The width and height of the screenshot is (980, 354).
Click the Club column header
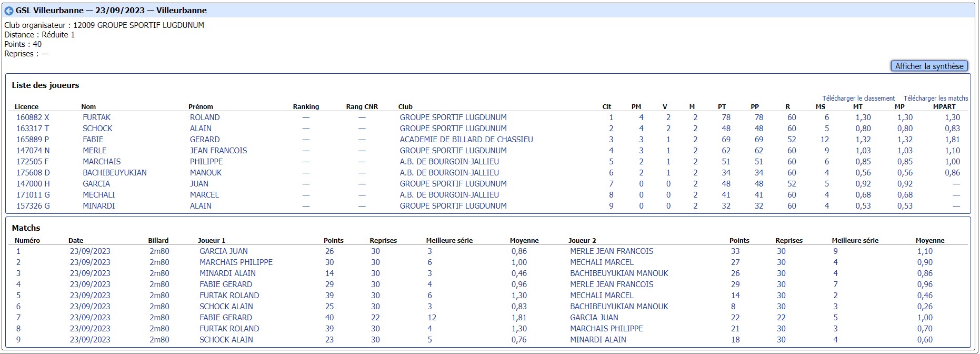[x=405, y=107]
